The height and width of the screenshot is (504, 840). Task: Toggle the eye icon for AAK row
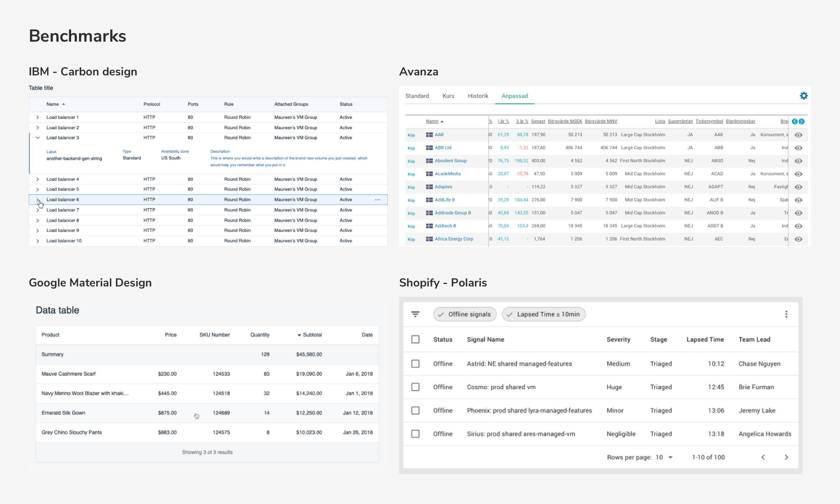[798, 135]
